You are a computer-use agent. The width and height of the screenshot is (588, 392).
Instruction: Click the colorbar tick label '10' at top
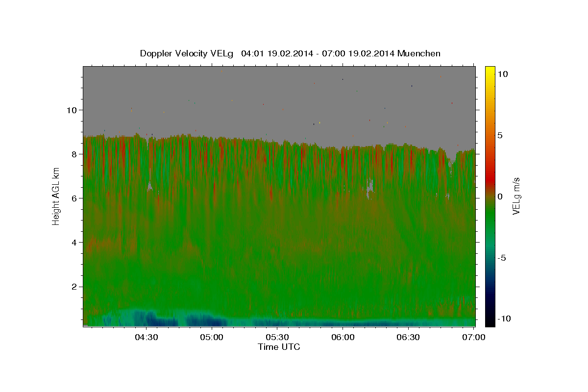[x=502, y=74]
